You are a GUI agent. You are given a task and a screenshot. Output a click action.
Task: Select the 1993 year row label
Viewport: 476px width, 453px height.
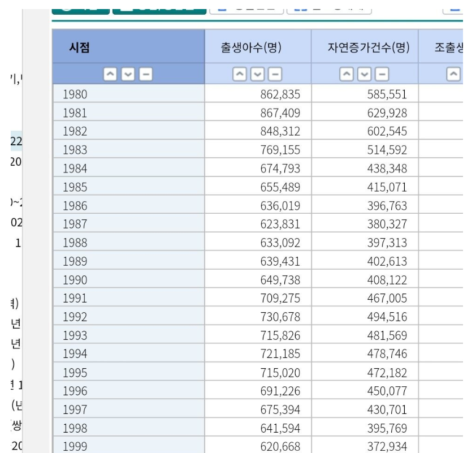coord(75,335)
